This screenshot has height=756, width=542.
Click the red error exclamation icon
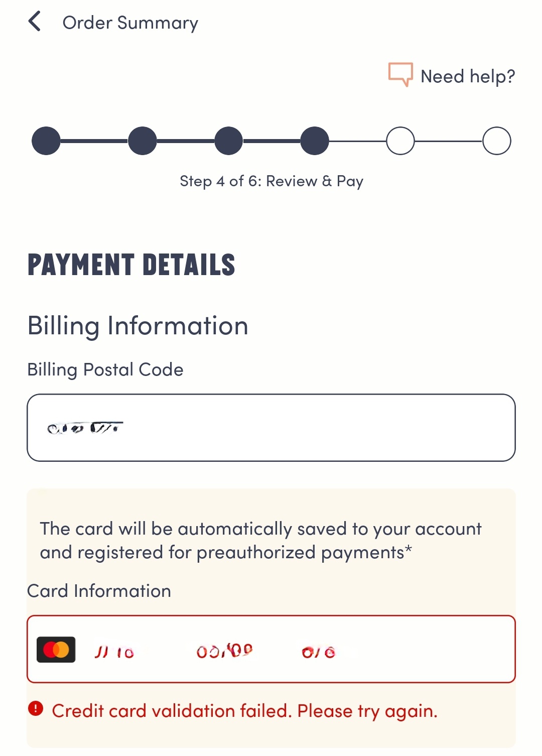[x=36, y=709]
